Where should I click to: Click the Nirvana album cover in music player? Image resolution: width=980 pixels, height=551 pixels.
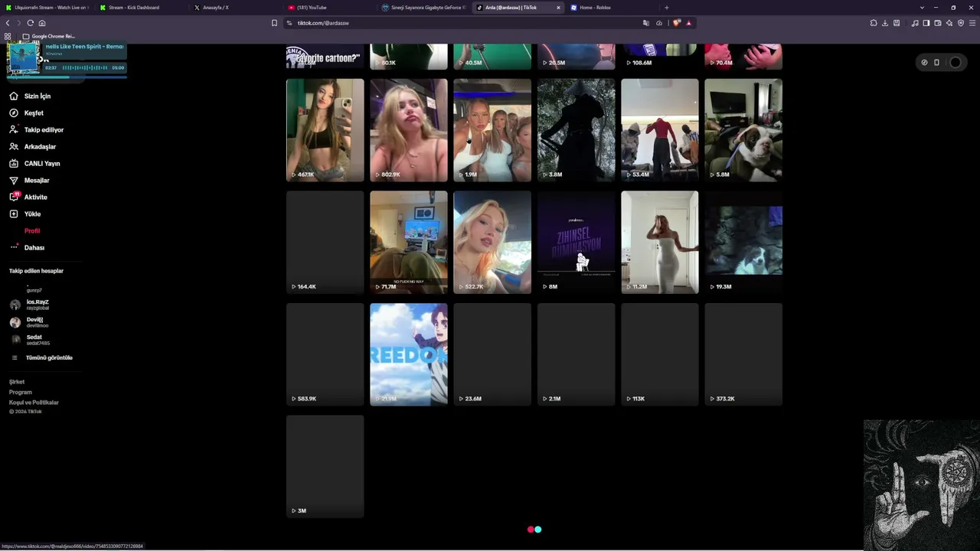coord(24,57)
